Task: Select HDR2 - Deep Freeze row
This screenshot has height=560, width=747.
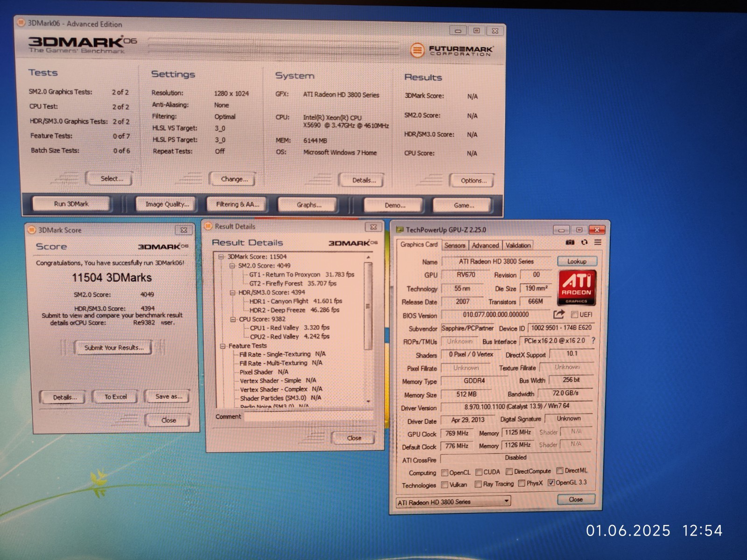Action: 294,310
